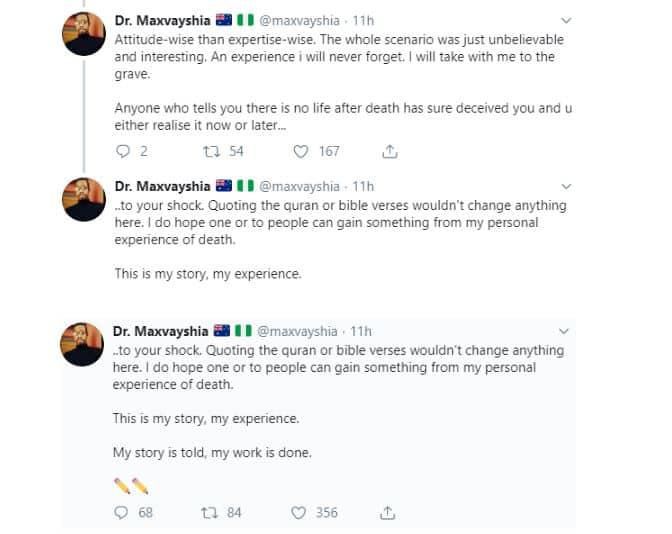The height and width of the screenshot is (534, 672).
Task: Reply to the tweet with 2 replies
Action: point(124,152)
